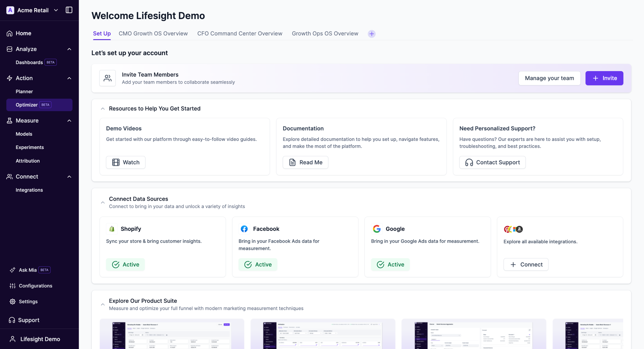Click the Invite Team Members people icon

point(107,78)
